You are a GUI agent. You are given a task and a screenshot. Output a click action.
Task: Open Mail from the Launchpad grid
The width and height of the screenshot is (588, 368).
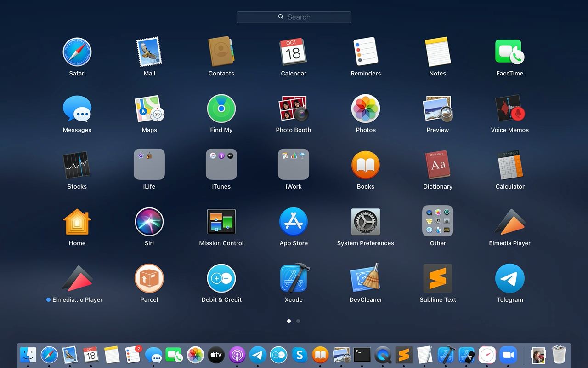point(149,52)
